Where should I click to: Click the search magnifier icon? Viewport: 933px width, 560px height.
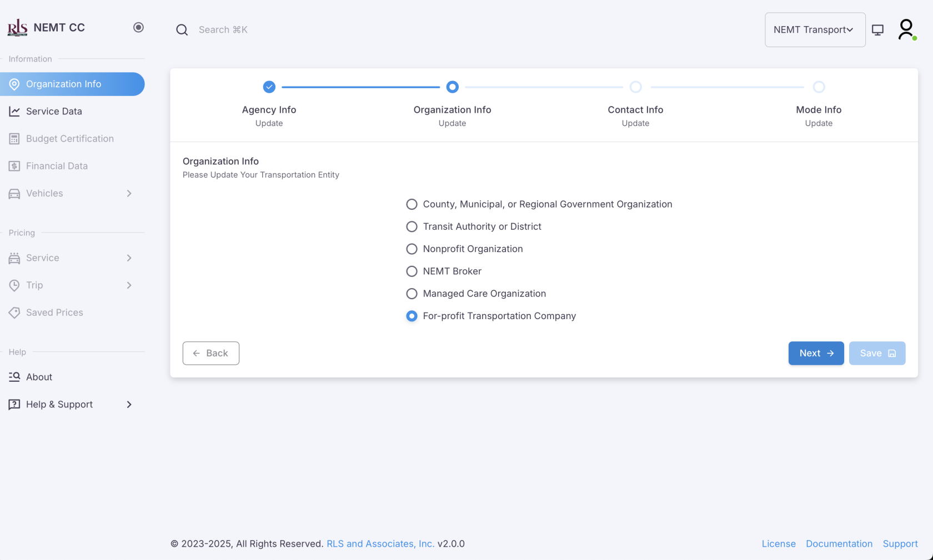pyautogui.click(x=182, y=29)
